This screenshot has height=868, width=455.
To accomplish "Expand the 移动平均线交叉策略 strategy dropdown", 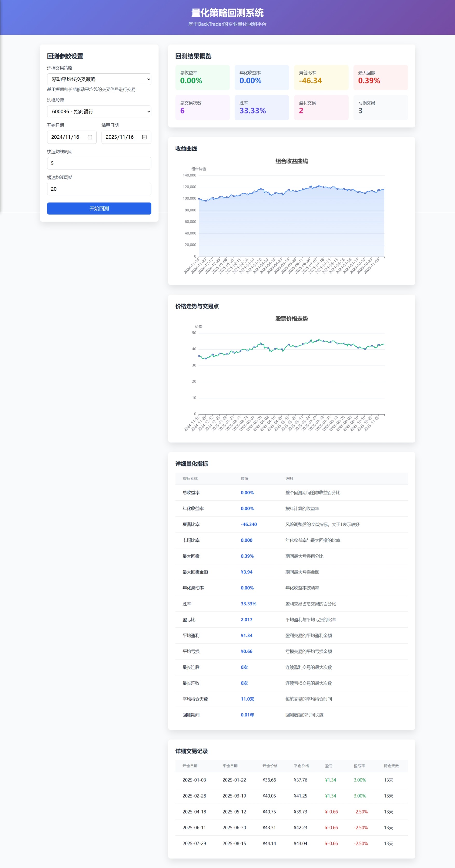I will pos(99,79).
